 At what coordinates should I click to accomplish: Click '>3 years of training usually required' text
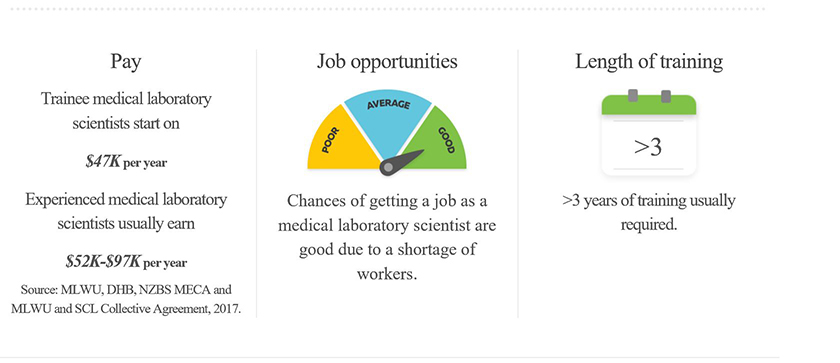649,213
